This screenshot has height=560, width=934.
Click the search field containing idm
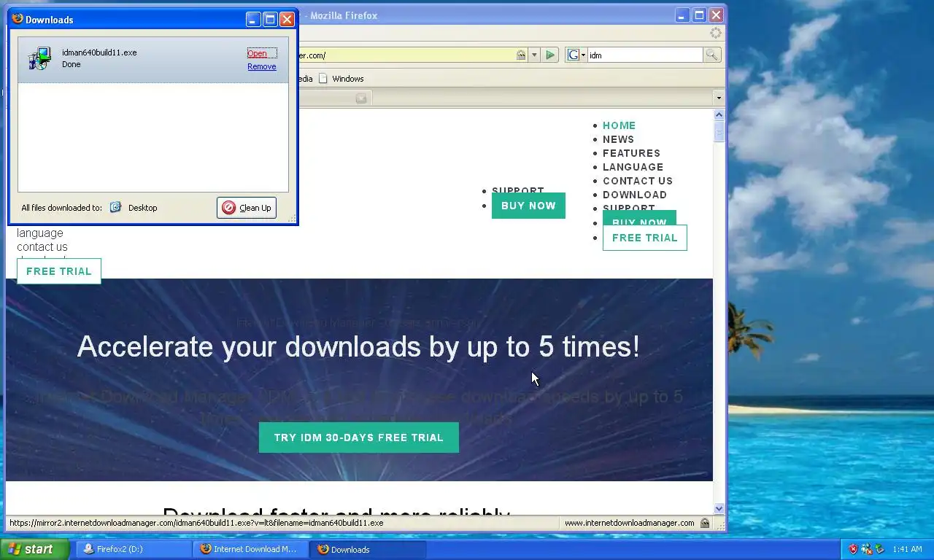coord(645,55)
